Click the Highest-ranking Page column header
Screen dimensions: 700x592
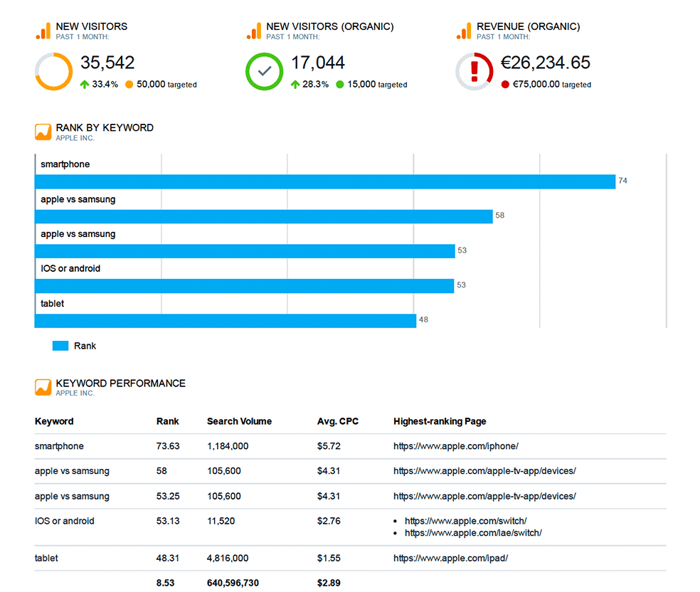(x=440, y=421)
